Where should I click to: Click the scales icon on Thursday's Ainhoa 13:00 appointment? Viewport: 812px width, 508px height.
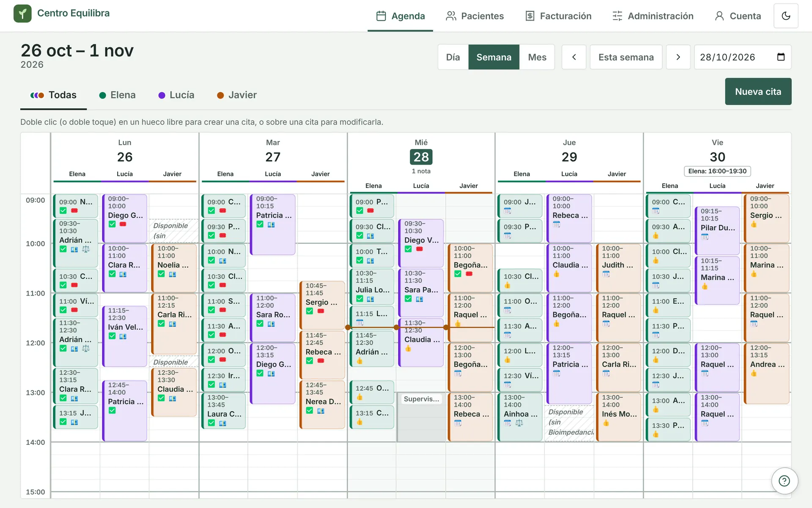519,423
